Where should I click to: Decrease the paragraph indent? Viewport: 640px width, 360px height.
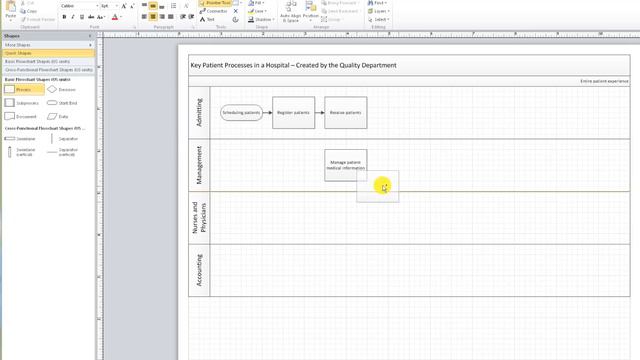pos(182,17)
